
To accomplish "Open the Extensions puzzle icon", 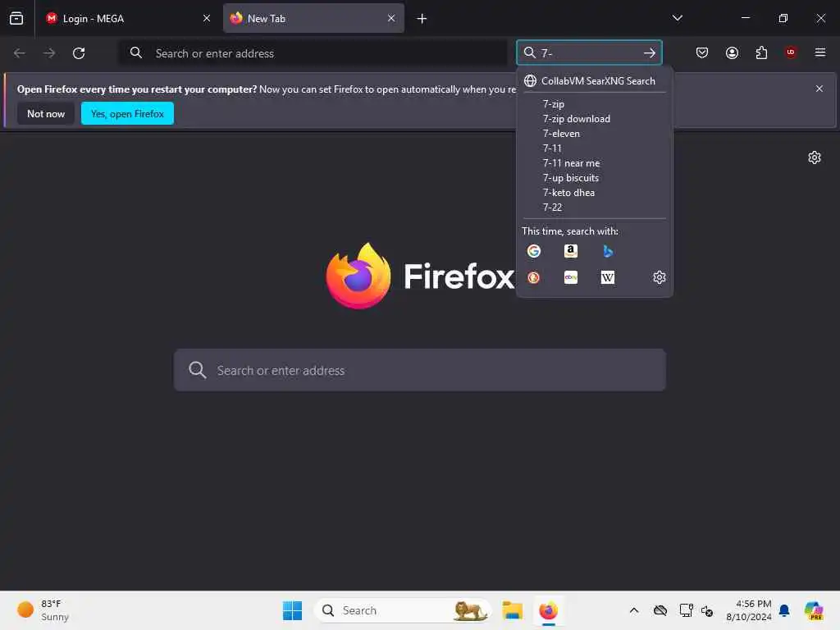I will (761, 52).
